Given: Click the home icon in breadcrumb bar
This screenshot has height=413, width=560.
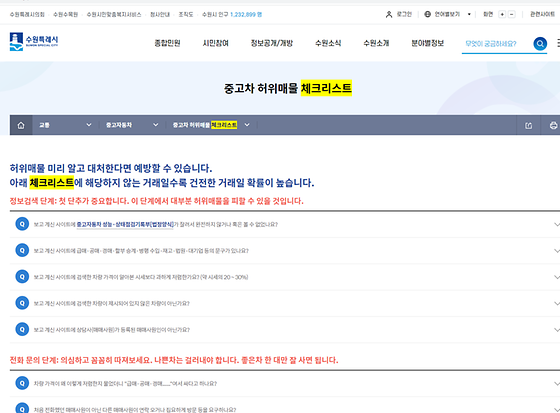Looking at the screenshot, I should [x=21, y=125].
